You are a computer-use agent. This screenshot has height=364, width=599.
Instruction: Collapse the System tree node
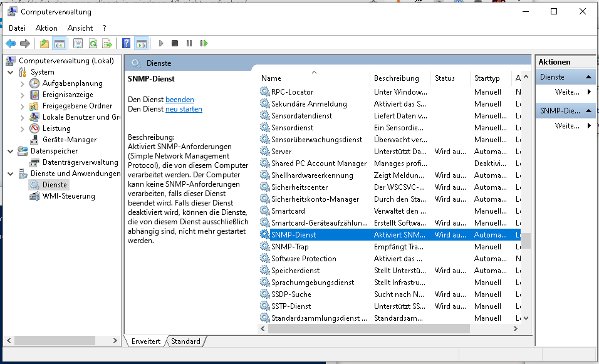(10, 71)
